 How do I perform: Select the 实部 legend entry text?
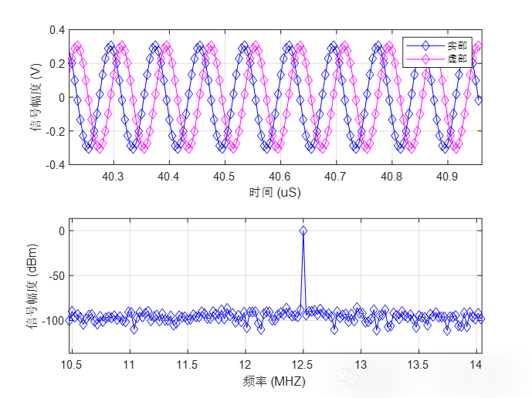tap(457, 47)
